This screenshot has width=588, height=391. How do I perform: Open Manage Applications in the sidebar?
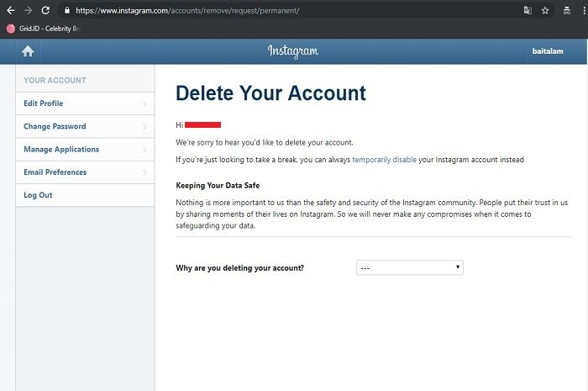click(61, 150)
